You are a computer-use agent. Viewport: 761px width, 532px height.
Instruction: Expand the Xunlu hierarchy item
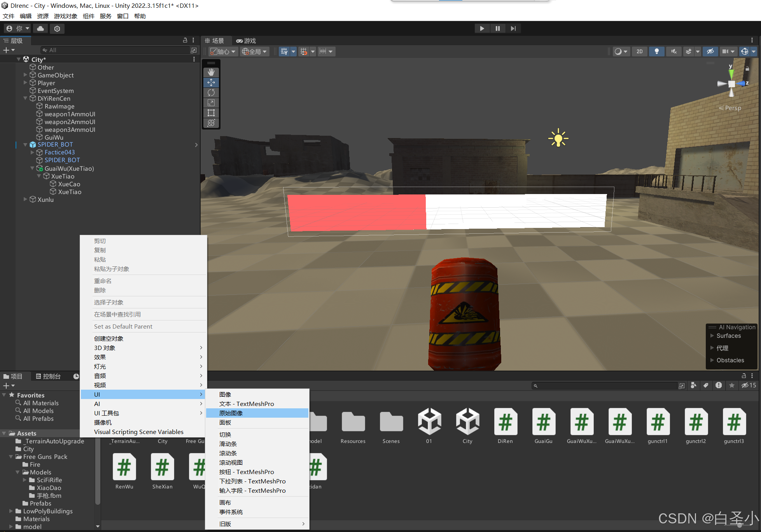[x=25, y=199]
